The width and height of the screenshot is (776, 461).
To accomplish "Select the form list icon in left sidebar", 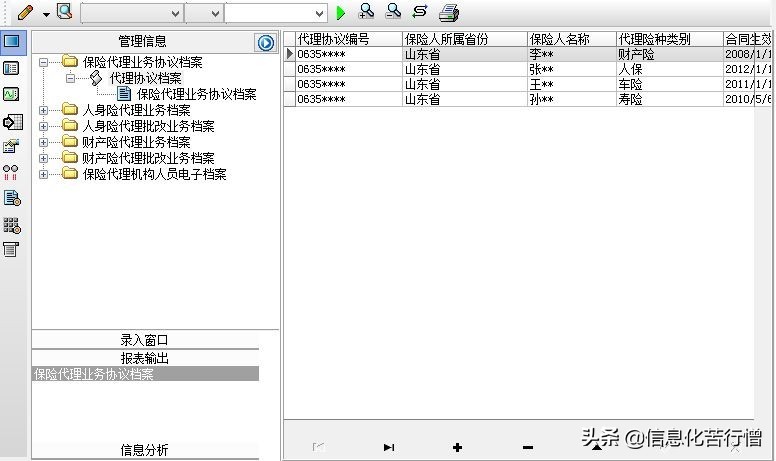I will (11, 68).
